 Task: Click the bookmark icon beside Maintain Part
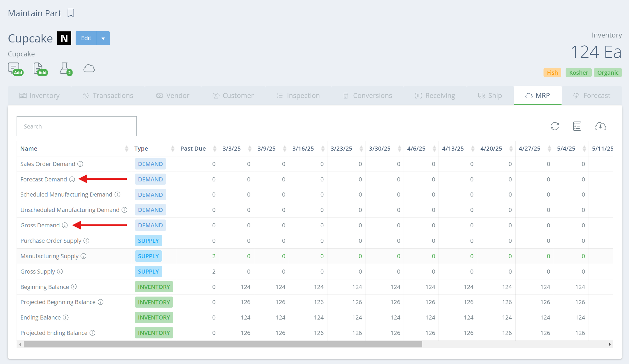(x=71, y=13)
